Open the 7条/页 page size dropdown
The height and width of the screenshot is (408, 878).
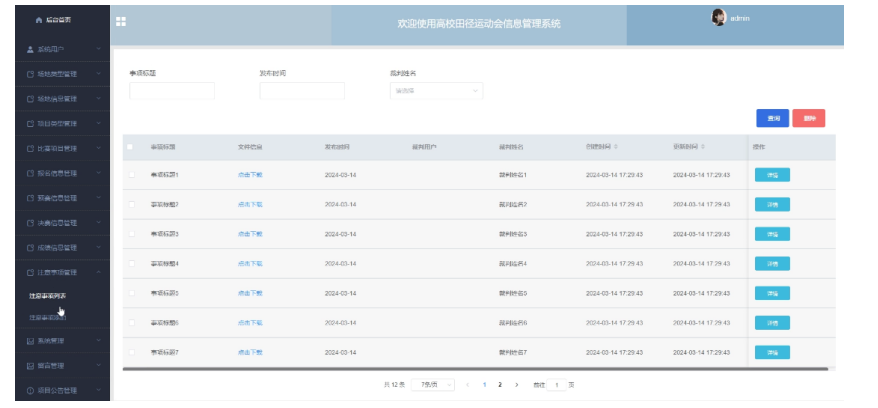433,385
